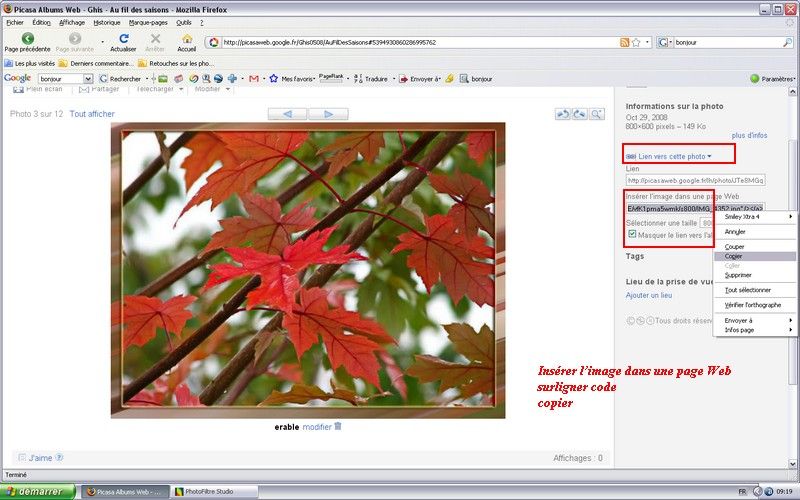The image size is (800, 500).
Task: Click the Lien URL text field
Action: 695,180
